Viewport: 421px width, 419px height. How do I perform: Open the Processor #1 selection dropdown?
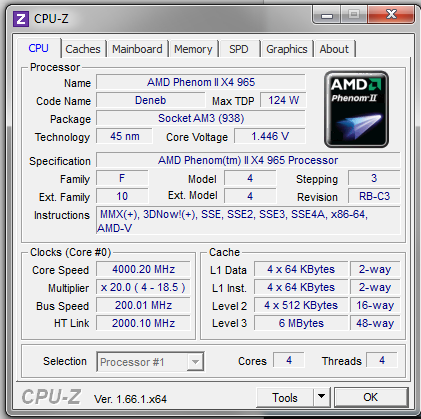coord(150,362)
